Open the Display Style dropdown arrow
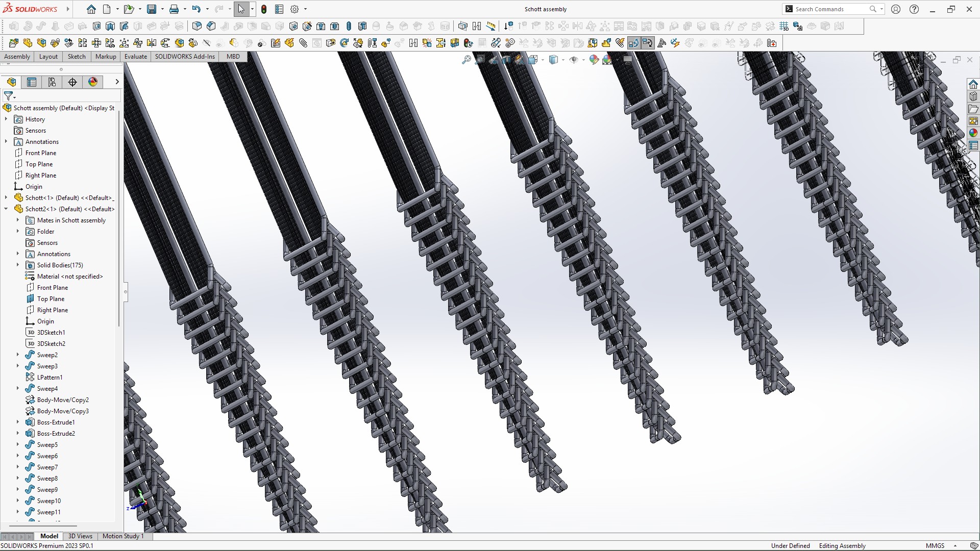This screenshot has height=551, width=980. [563, 60]
